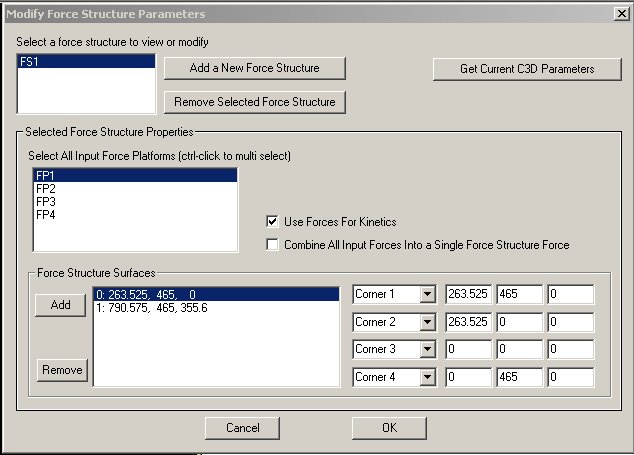Open the Corner 3 dropdown

click(429, 351)
